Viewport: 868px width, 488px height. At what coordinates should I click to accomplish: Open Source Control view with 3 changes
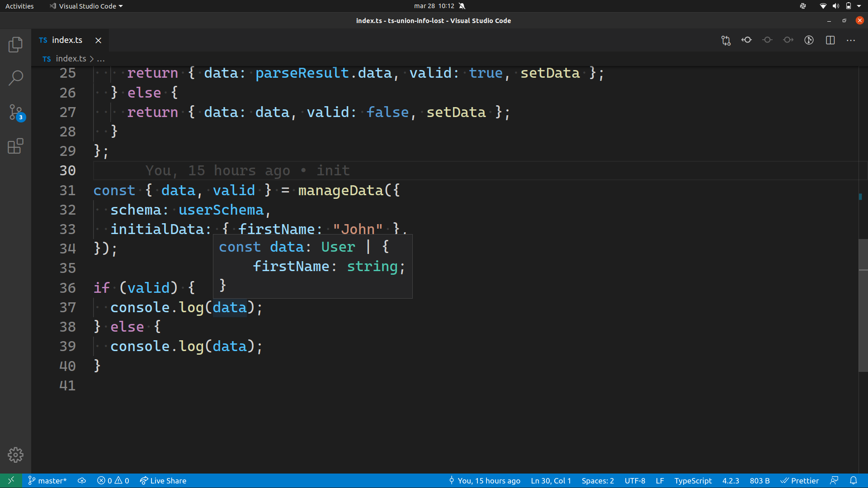point(15,112)
